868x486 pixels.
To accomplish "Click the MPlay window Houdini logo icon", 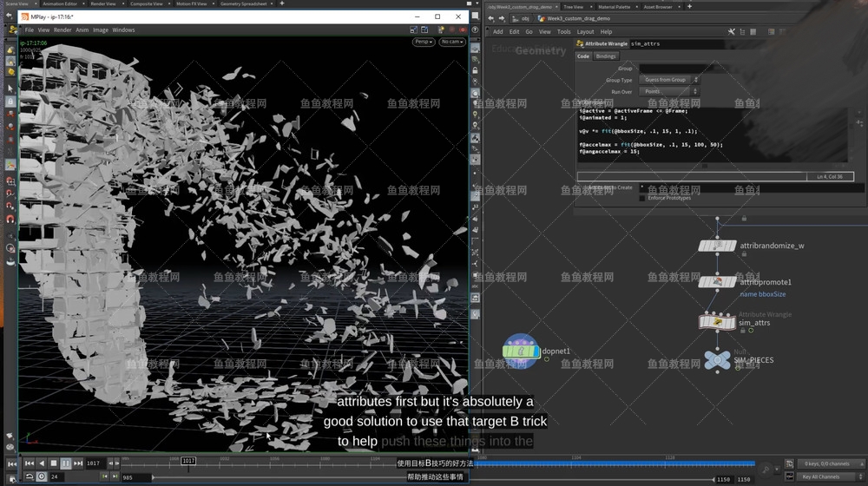I will tap(25, 16).
